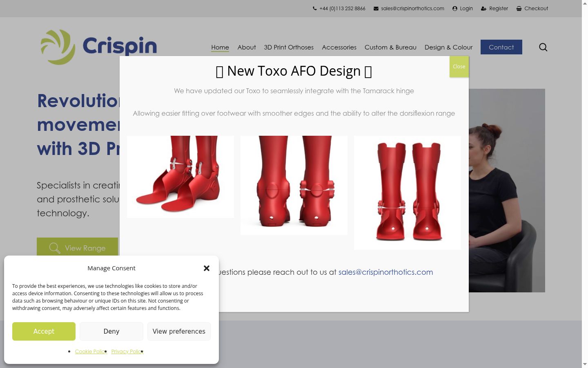Image resolution: width=588 pixels, height=368 pixels.
Task: Open the site search magnifier icon
Action: tap(543, 47)
